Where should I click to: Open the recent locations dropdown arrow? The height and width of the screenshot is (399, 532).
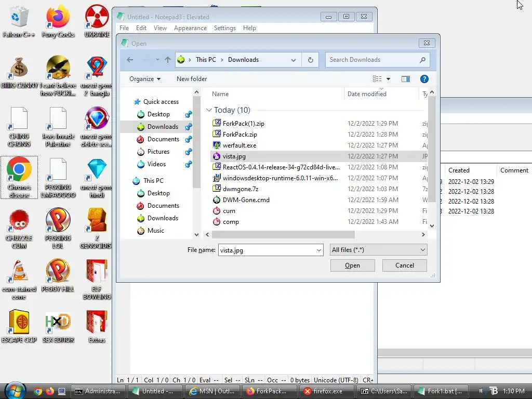click(157, 60)
